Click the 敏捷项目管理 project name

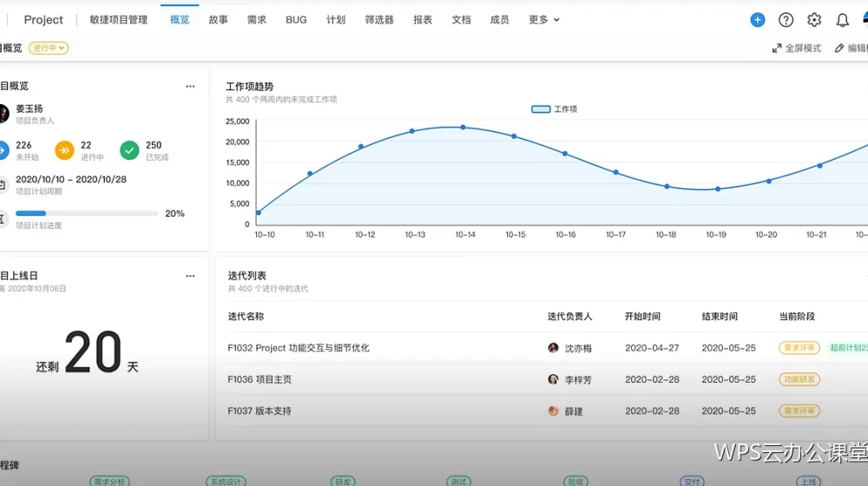(118, 20)
